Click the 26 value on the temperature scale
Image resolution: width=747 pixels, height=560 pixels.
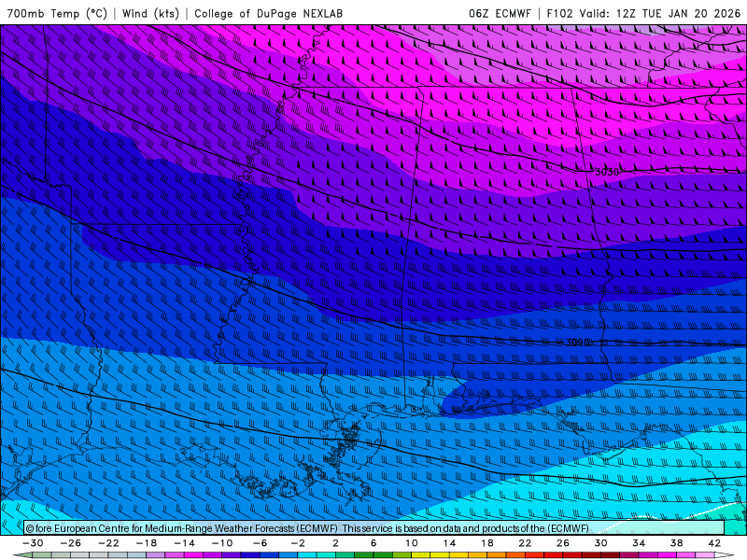point(563,543)
